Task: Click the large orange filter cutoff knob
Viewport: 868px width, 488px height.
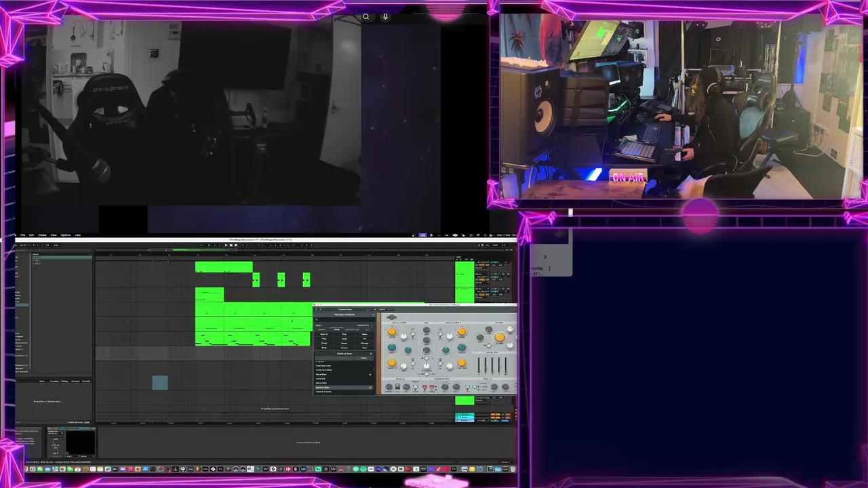Action: point(500,338)
